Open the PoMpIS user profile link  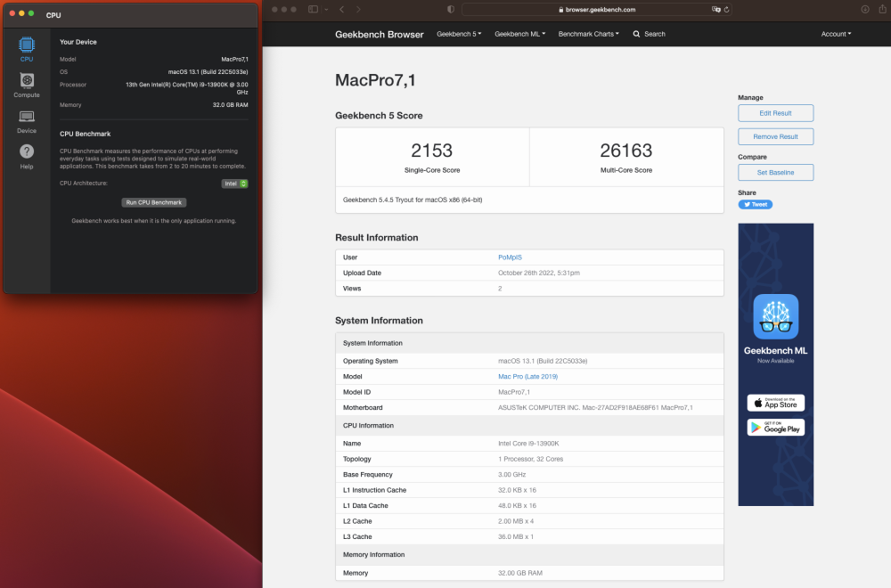[x=510, y=257]
